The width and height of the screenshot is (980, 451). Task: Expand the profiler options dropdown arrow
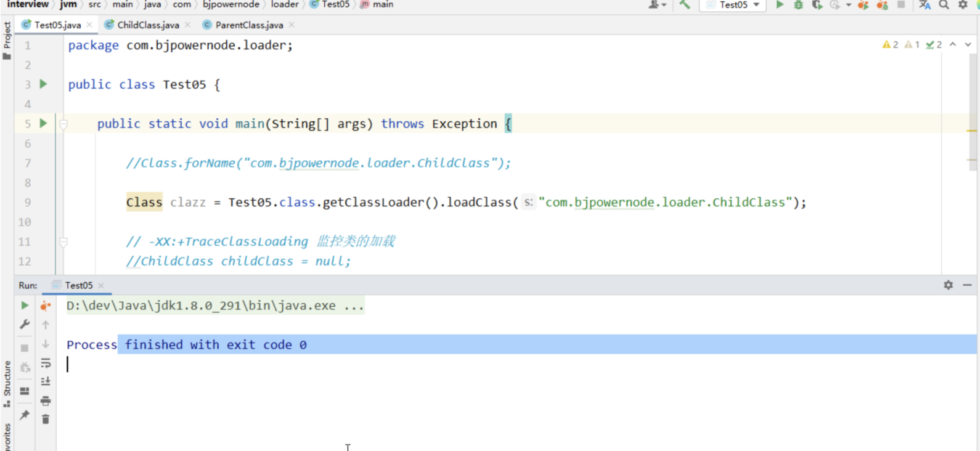(x=849, y=5)
